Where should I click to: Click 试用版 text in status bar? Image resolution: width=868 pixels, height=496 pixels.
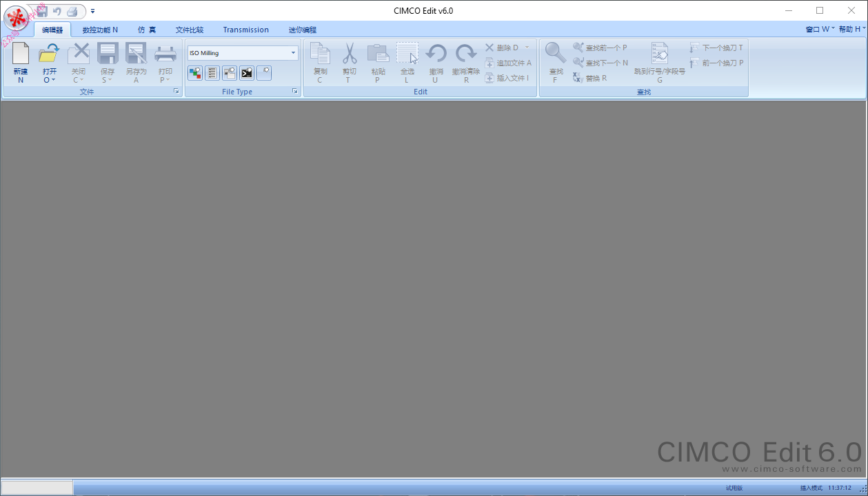pyautogui.click(x=734, y=488)
